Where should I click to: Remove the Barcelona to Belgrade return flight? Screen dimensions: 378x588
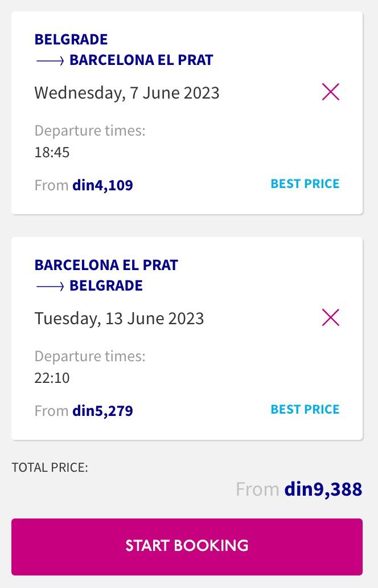(330, 317)
